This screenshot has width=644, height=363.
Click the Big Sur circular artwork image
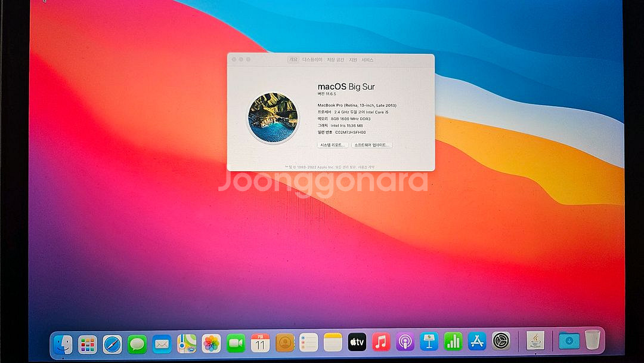(273, 118)
